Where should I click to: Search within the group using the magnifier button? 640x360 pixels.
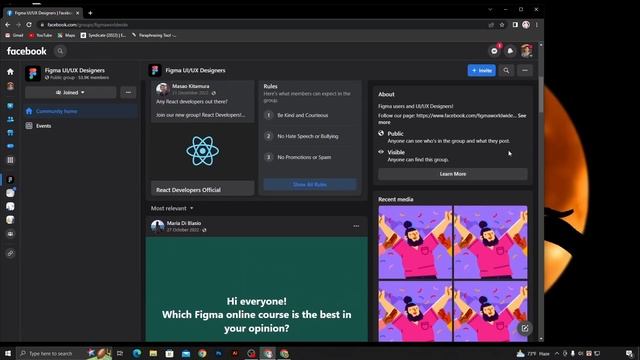coord(506,71)
